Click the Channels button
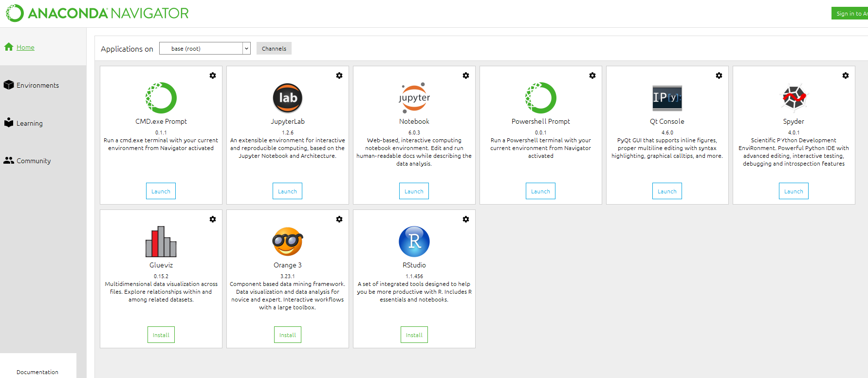This screenshot has height=378, width=868. (274, 49)
